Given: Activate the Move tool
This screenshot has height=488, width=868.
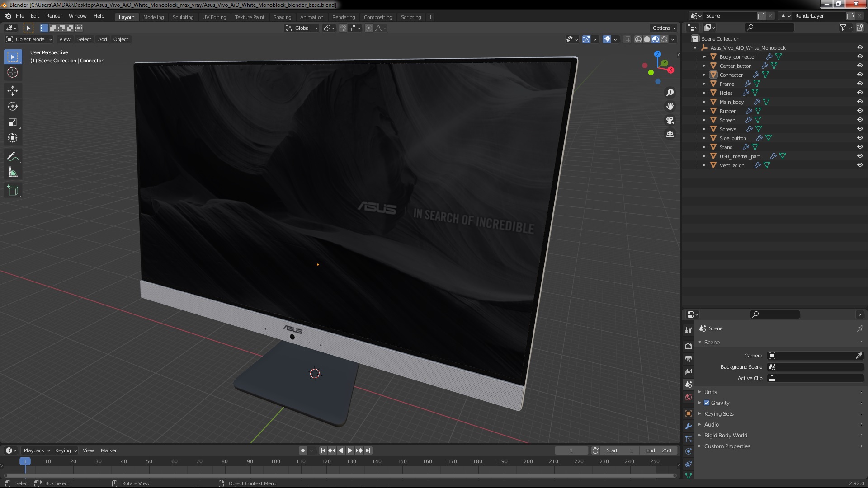Looking at the screenshot, I should [13, 91].
